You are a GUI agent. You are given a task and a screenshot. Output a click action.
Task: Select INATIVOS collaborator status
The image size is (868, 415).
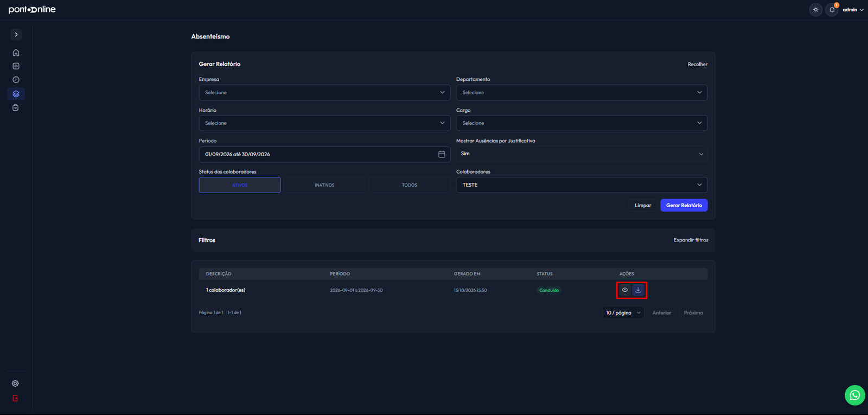(x=324, y=185)
